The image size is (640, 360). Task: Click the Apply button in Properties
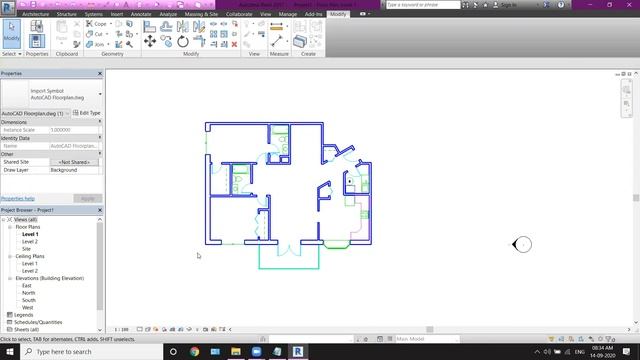[x=88, y=199]
